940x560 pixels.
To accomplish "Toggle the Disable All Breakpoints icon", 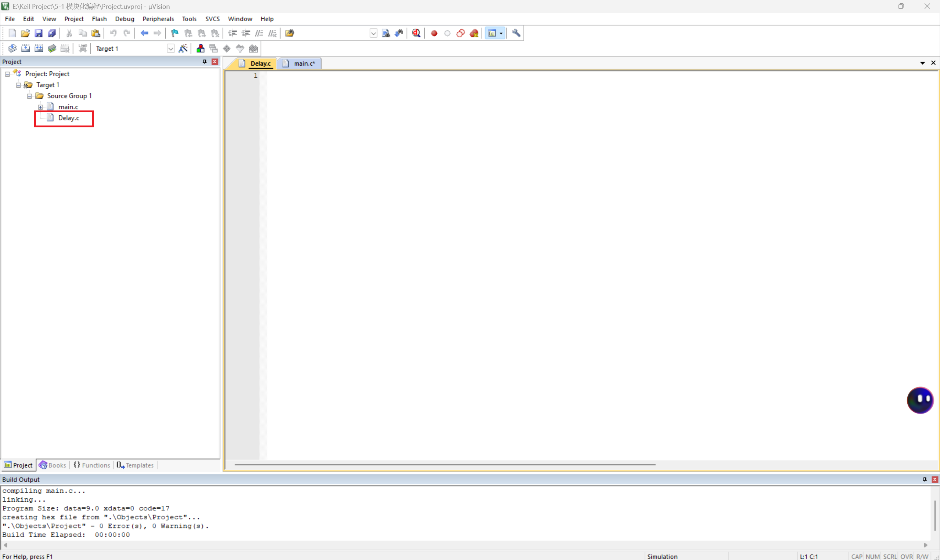I will point(460,33).
